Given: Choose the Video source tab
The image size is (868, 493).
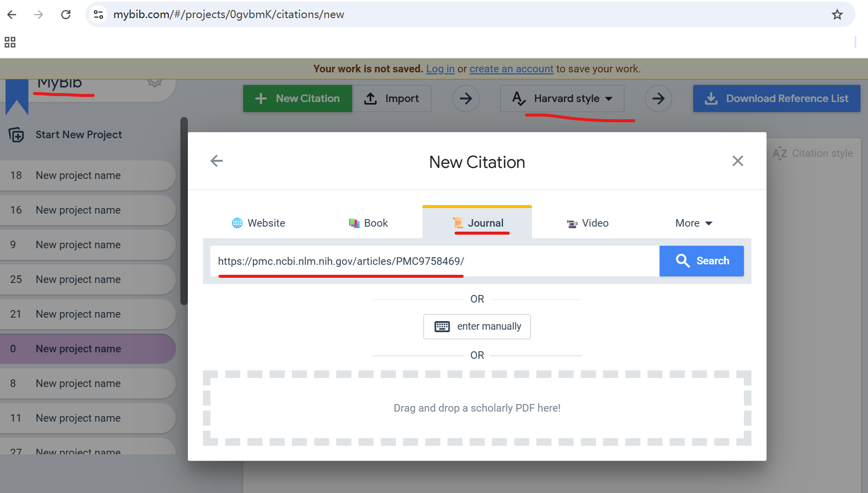Looking at the screenshot, I should (587, 223).
